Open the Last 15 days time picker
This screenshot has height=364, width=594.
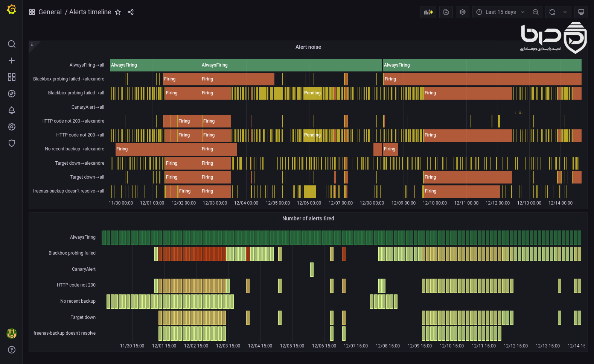pos(501,12)
